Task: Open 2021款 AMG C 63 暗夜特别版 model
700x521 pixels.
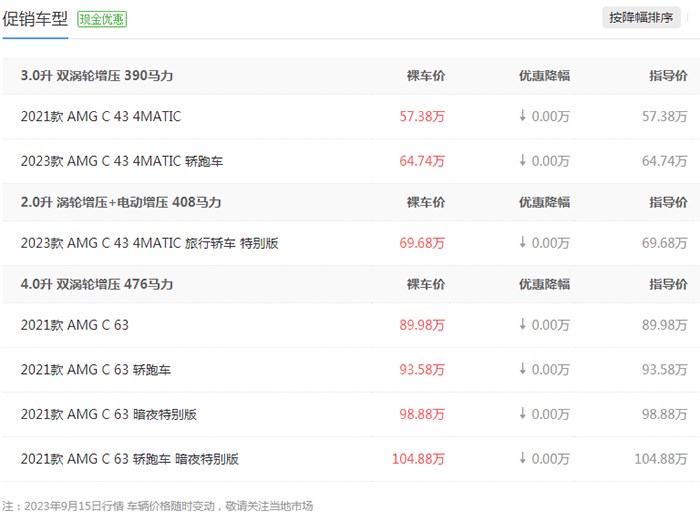Action: (108, 414)
